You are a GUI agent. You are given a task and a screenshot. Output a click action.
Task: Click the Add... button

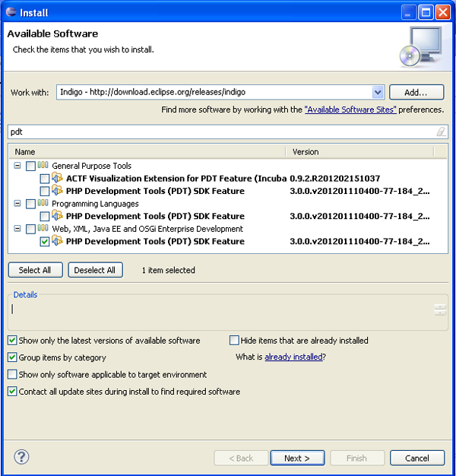click(x=416, y=92)
